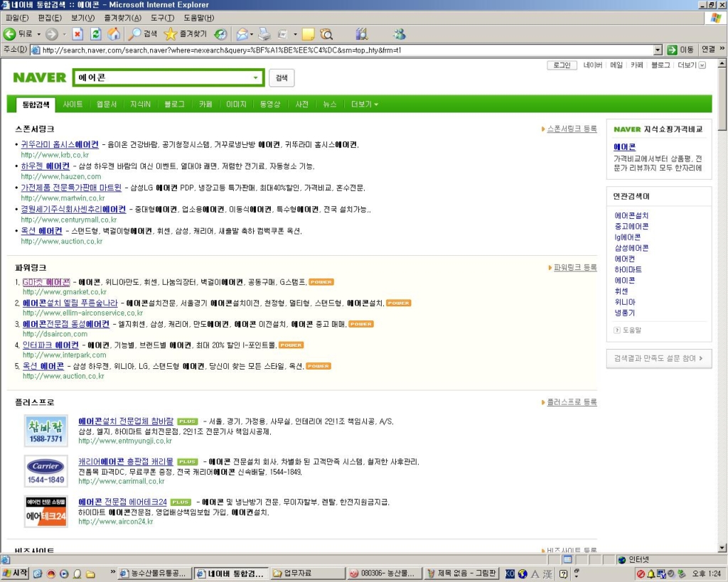728x582 pixels.
Task: Click the KO language bar indicator
Action: click(x=510, y=573)
